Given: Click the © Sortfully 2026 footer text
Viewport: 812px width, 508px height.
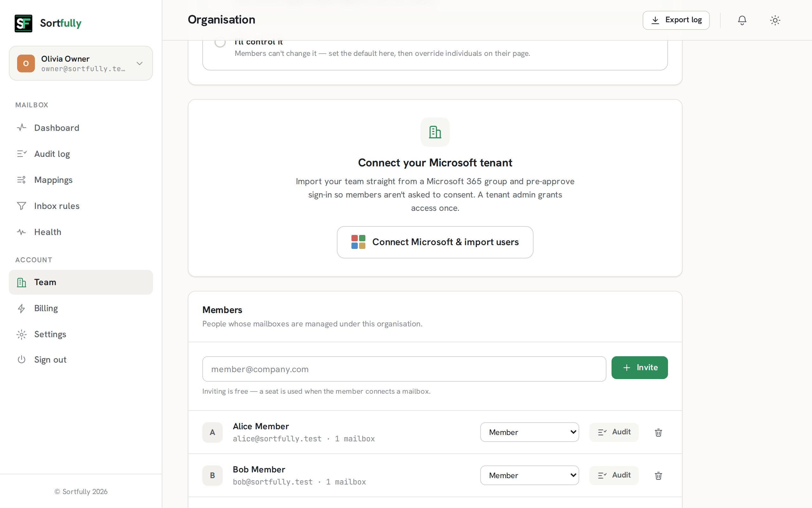Looking at the screenshot, I should [x=81, y=491].
